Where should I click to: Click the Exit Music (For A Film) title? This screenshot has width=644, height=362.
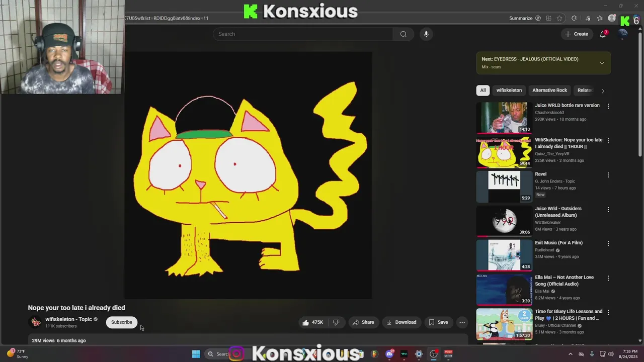(558, 243)
